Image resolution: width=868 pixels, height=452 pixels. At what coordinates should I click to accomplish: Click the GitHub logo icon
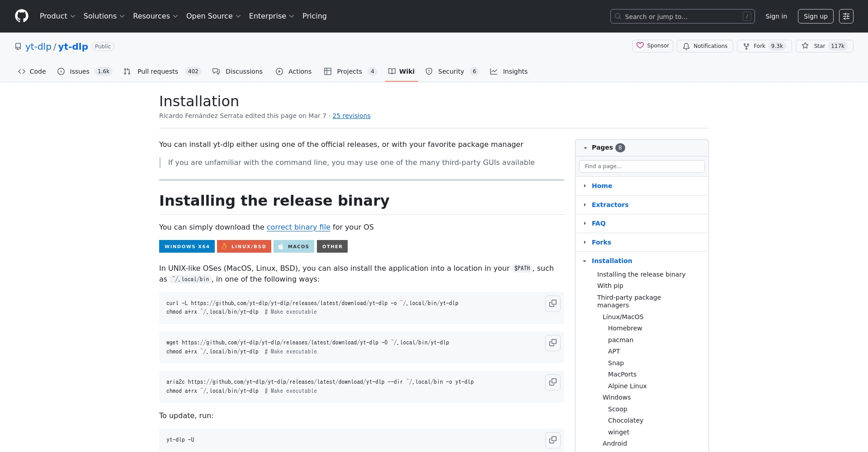22,16
